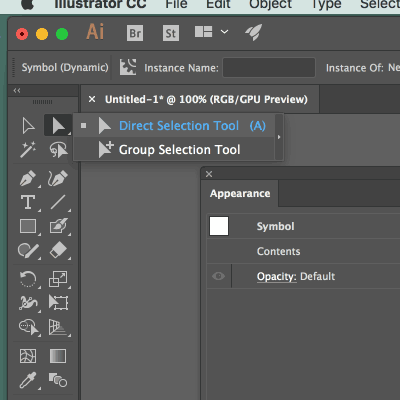The width and height of the screenshot is (400, 400).
Task: Select the Type tool
Action: 28,202
